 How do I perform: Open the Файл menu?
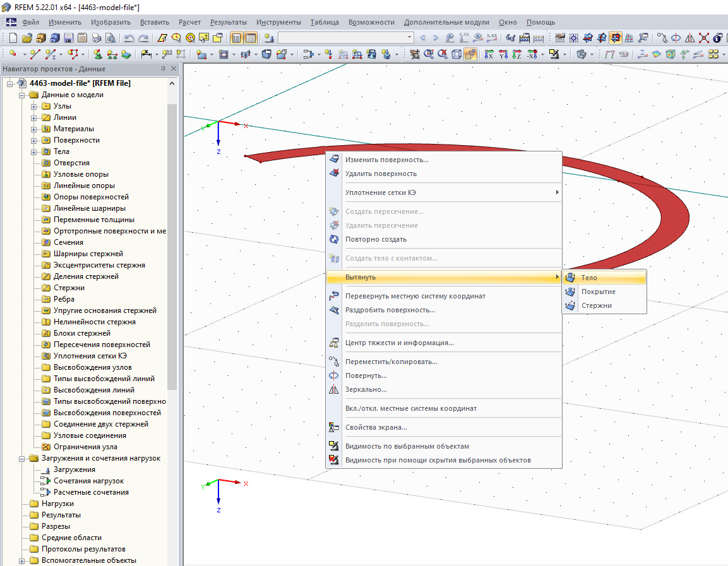pos(31,22)
